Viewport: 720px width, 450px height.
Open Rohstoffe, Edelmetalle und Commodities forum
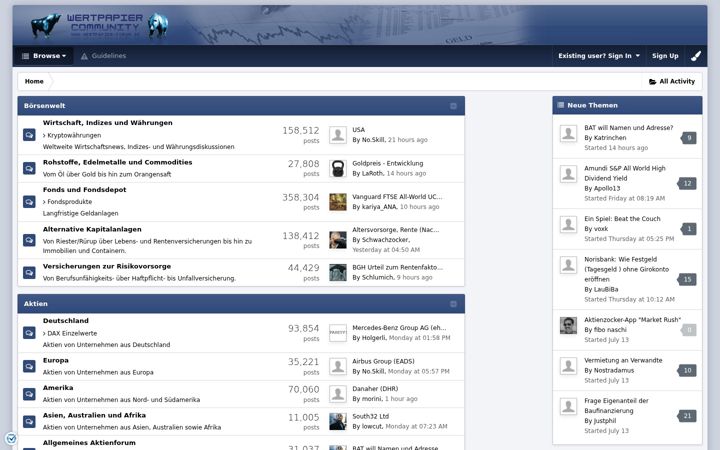point(118,162)
